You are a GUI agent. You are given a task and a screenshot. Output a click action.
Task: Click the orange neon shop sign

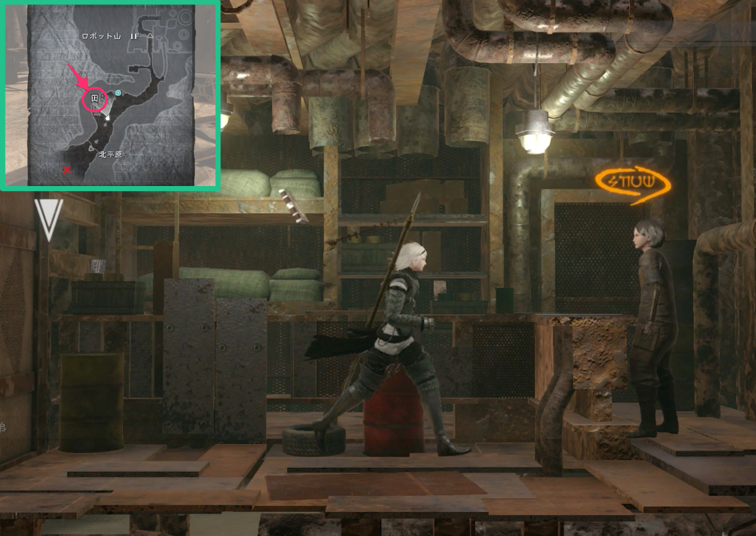tap(633, 184)
